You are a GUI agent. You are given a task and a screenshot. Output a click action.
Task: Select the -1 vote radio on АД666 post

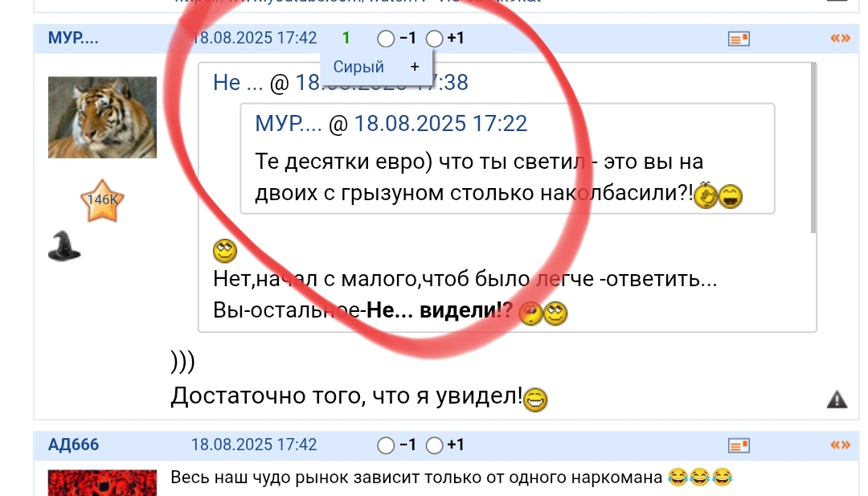click(x=386, y=445)
